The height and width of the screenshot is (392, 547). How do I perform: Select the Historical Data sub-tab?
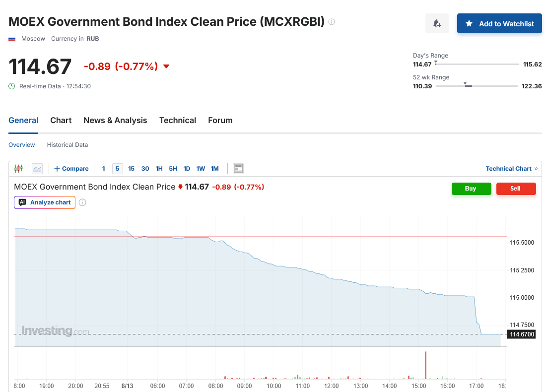(x=68, y=145)
